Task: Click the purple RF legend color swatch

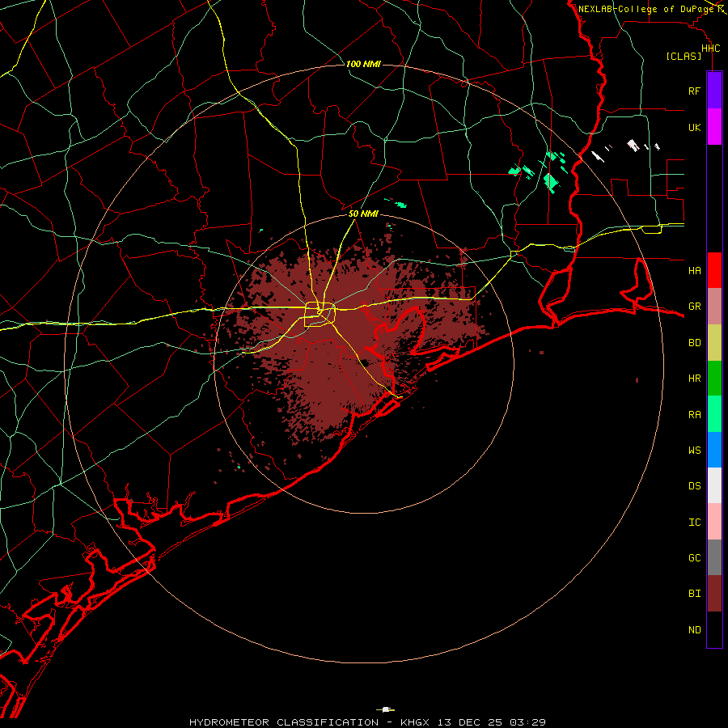Action: [714, 90]
